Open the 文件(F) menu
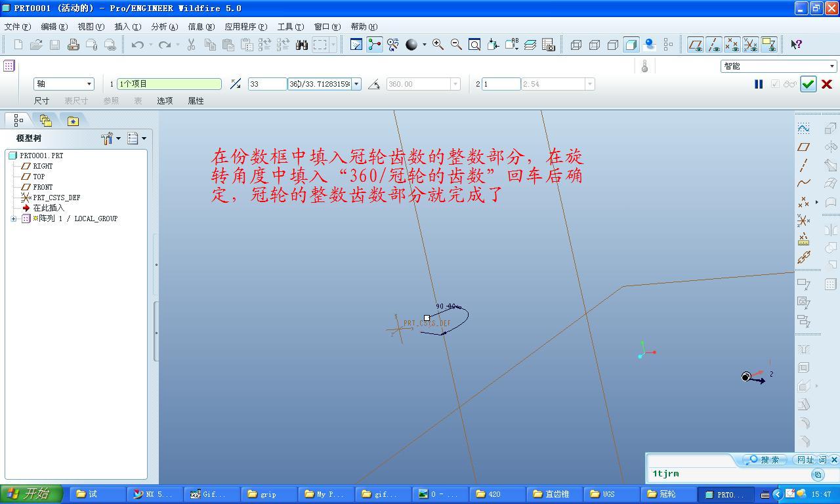The image size is (840, 504). [x=18, y=27]
